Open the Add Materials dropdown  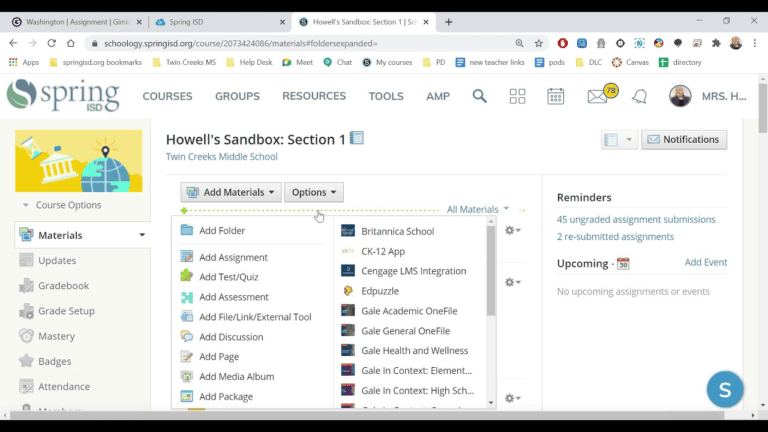click(x=231, y=192)
